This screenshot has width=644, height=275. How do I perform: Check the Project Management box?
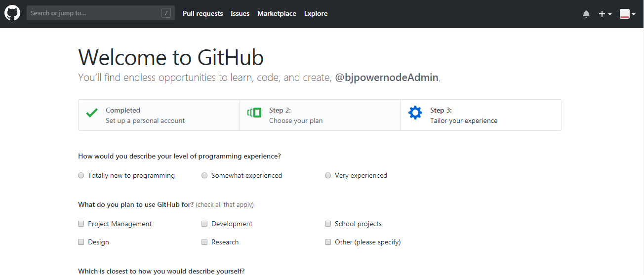pyautogui.click(x=81, y=224)
